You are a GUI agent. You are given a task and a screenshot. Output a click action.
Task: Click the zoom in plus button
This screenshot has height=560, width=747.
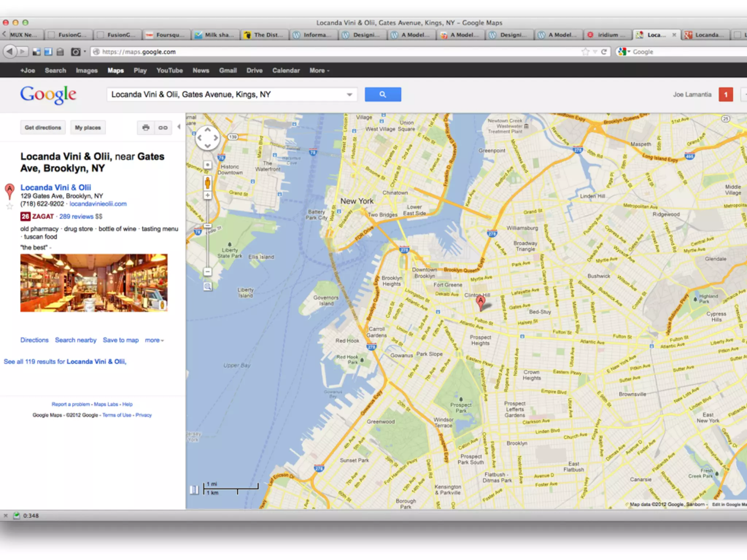pos(208,195)
